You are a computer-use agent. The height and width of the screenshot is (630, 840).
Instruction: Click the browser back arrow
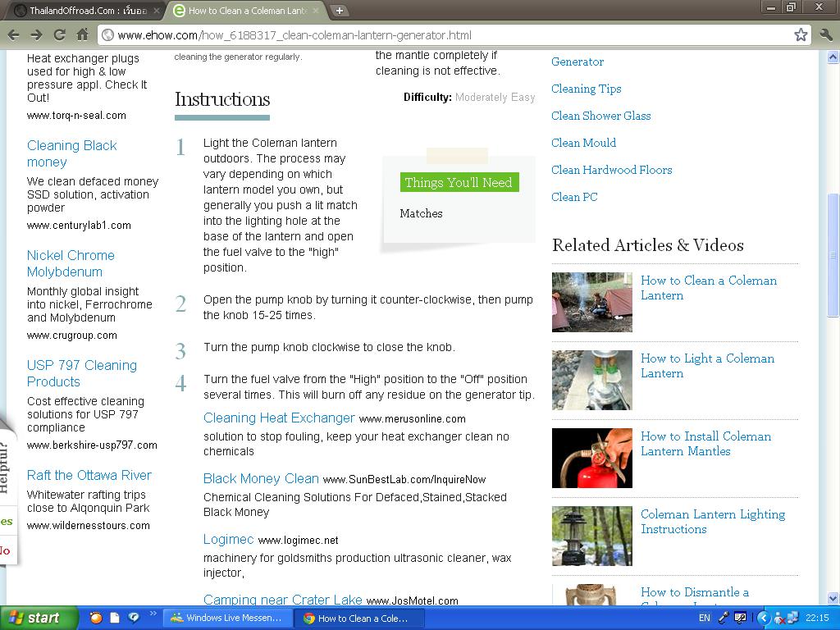(x=14, y=34)
